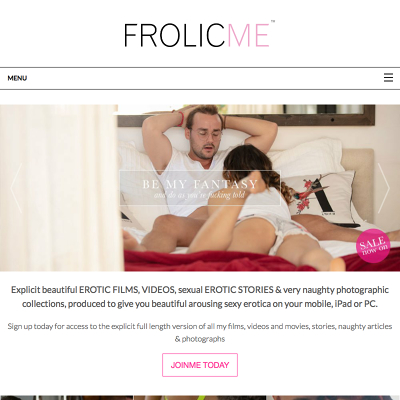Screen dimensions: 400x400
Task: Show previous slide with left arrow
Action: (x=16, y=188)
